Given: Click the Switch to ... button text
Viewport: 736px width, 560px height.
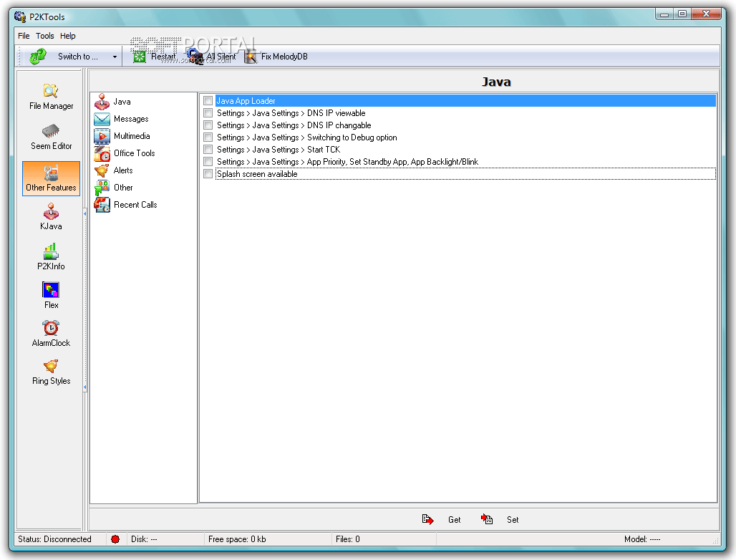Looking at the screenshot, I should [78, 57].
